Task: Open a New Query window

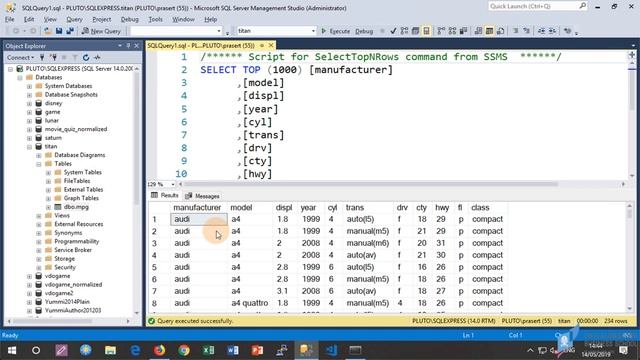Action: tap(101, 31)
